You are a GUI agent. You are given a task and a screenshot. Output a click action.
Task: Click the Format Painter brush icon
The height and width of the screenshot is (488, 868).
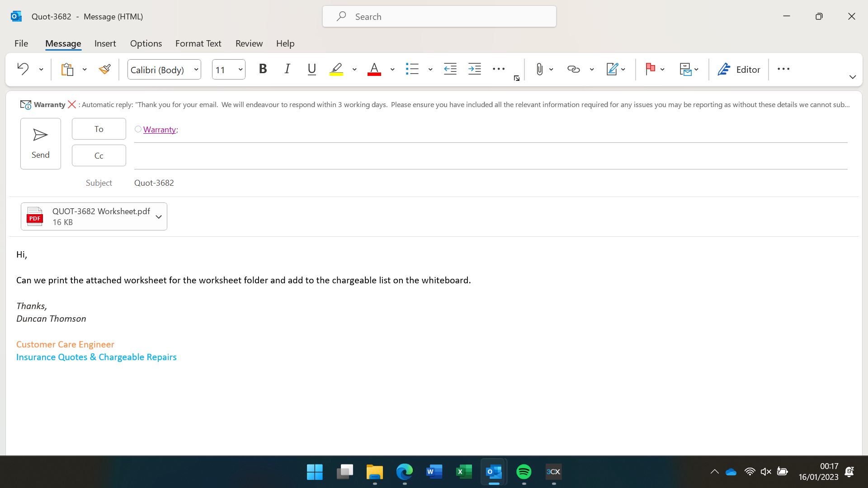(104, 69)
